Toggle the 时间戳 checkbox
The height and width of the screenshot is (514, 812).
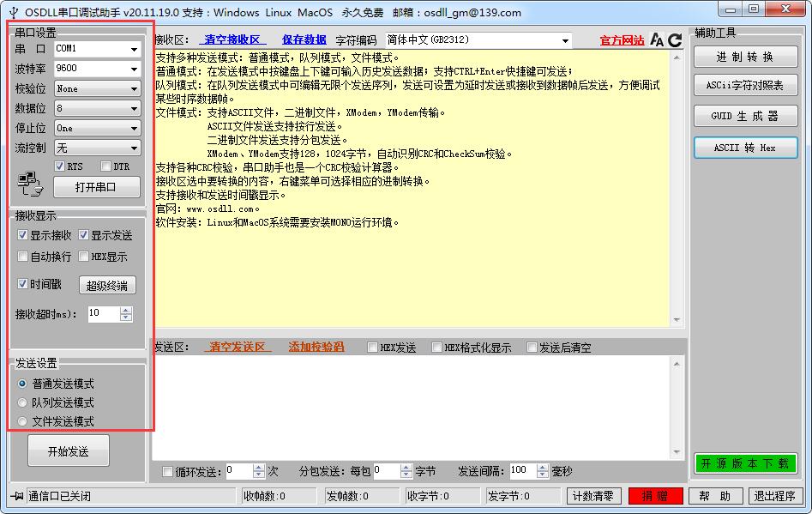(x=22, y=283)
